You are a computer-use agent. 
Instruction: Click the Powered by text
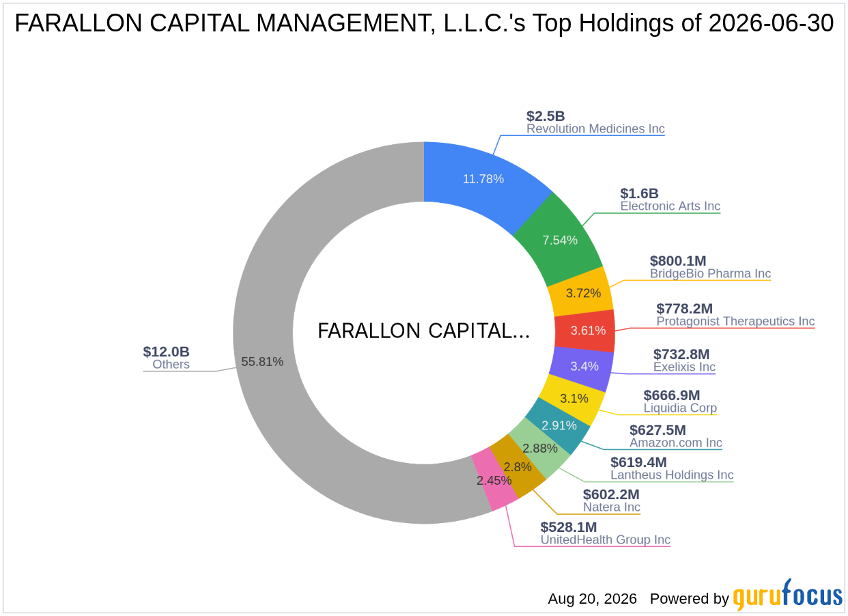[x=689, y=599]
